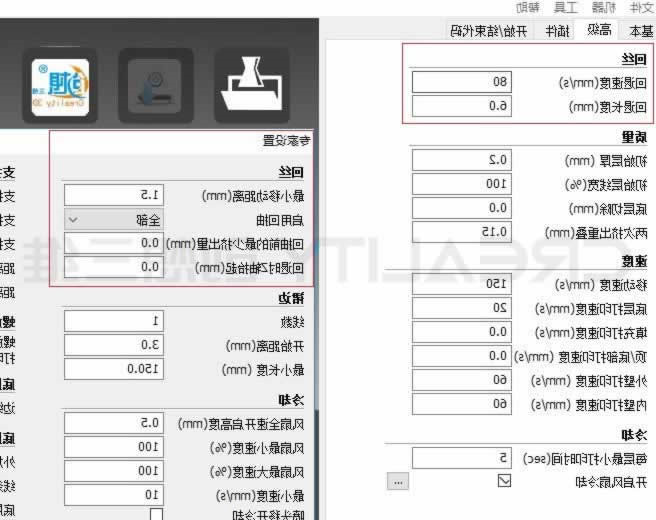This screenshot has width=656, height=520.
Task: Click the greyed save toolpath icon
Action: click(156, 86)
